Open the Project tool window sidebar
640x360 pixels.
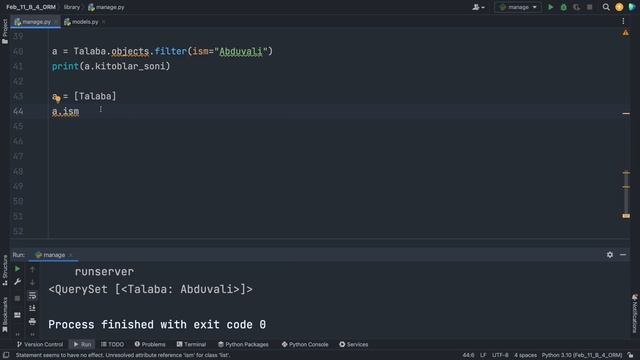[4, 31]
